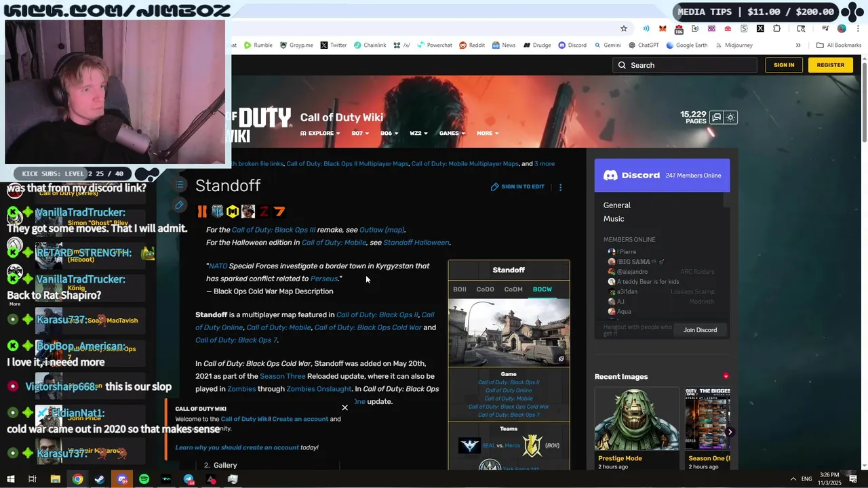Open the X extension icon in toolbar
The height and width of the screenshot is (488, 868).
(760, 28)
